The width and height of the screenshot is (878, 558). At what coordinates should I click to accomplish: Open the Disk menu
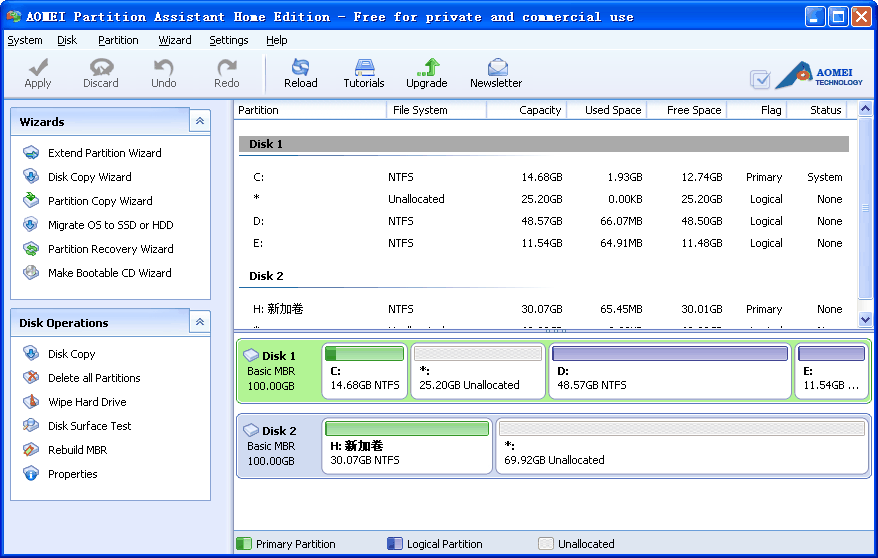[x=67, y=40]
